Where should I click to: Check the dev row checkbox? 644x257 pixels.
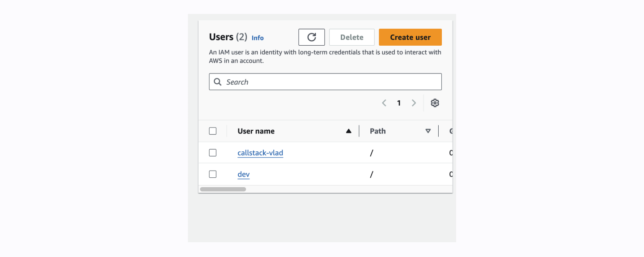tap(213, 174)
